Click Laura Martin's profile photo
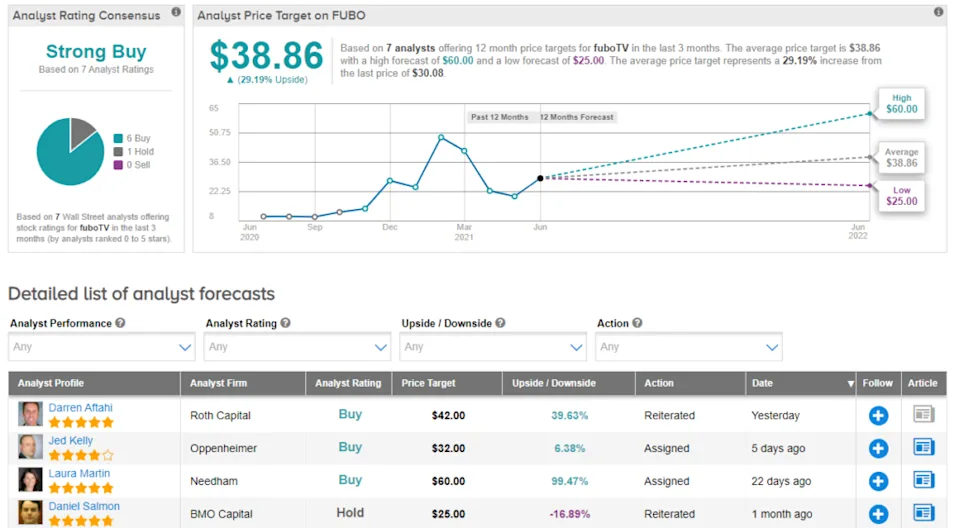Screen dimensions: 959x528 tap(30, 480)
